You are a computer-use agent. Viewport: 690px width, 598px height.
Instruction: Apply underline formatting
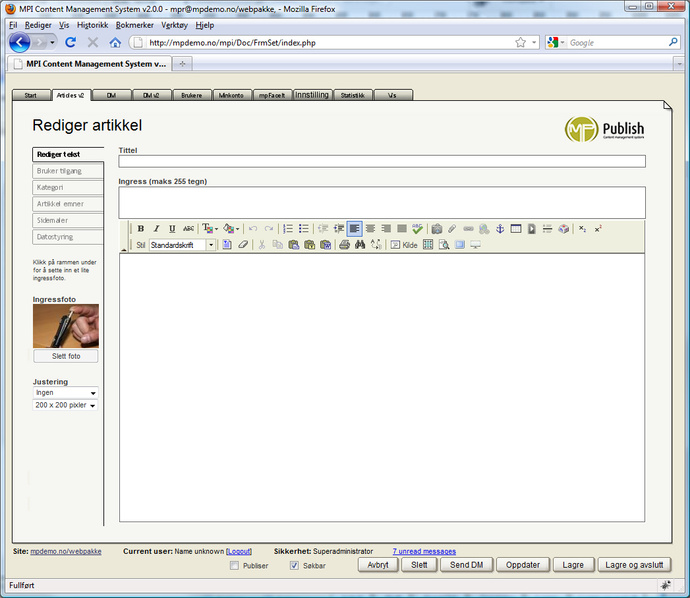click(x=172, y=229)
